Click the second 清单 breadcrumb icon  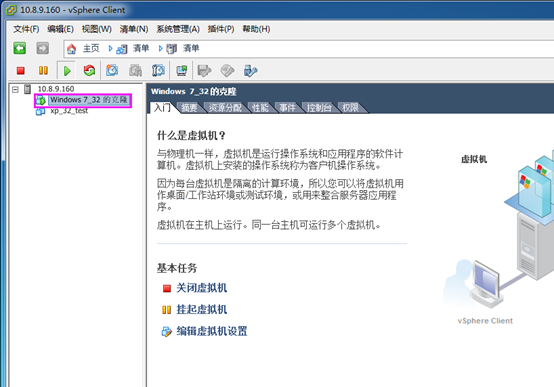[x=172, y=49]
